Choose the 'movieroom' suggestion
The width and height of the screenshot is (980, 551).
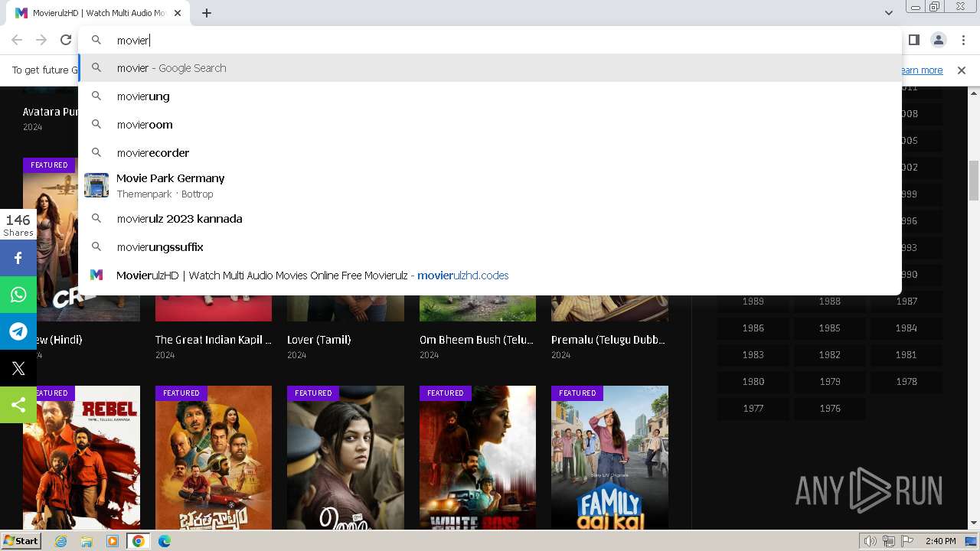pos(490,125)
